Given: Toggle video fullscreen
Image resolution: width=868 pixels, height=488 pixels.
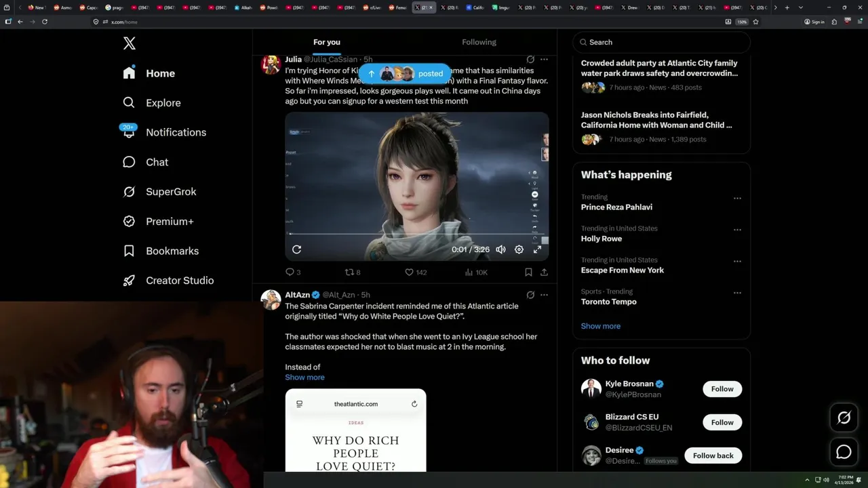Looking at the screenshot, I should (537, 249).
